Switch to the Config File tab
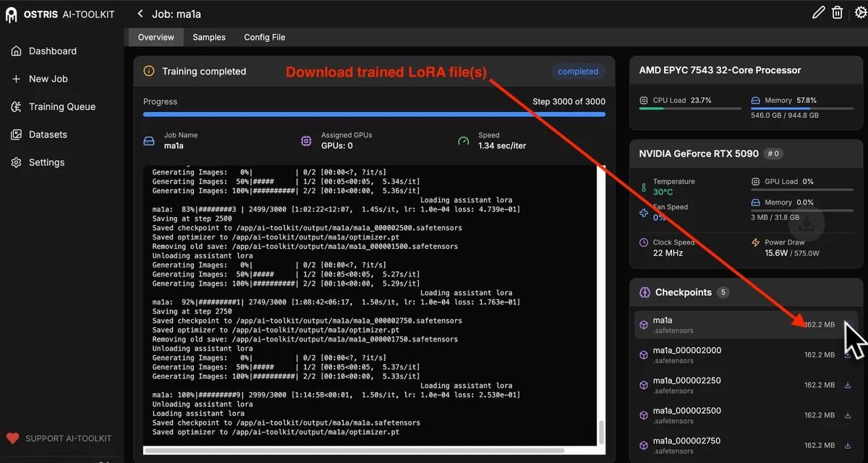The image size is (868, 463). 265,37
